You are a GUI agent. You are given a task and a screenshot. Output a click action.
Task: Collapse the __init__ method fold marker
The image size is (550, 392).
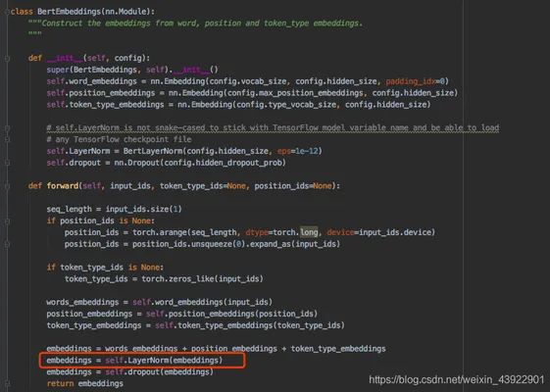pyautogui.click(x=8, y=58)
